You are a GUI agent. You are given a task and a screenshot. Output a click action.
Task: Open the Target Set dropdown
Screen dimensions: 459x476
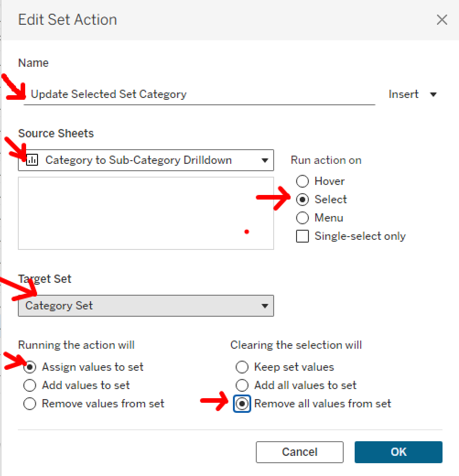point(264,306)
